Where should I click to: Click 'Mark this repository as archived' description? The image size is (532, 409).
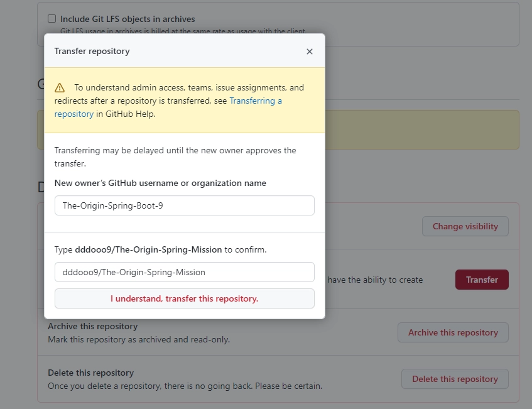[x=139, y=339]
